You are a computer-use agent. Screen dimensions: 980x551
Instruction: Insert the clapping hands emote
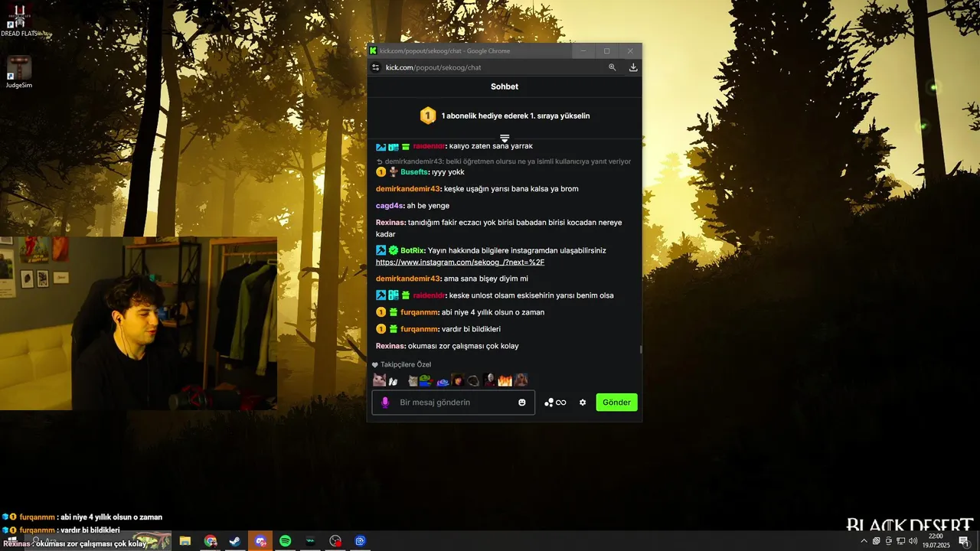coord(394,380)
